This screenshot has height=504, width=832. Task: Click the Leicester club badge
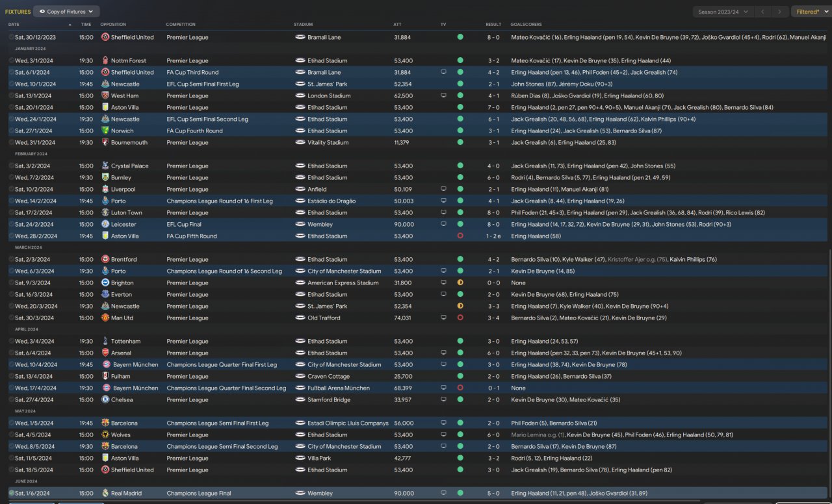click(105, 224)
